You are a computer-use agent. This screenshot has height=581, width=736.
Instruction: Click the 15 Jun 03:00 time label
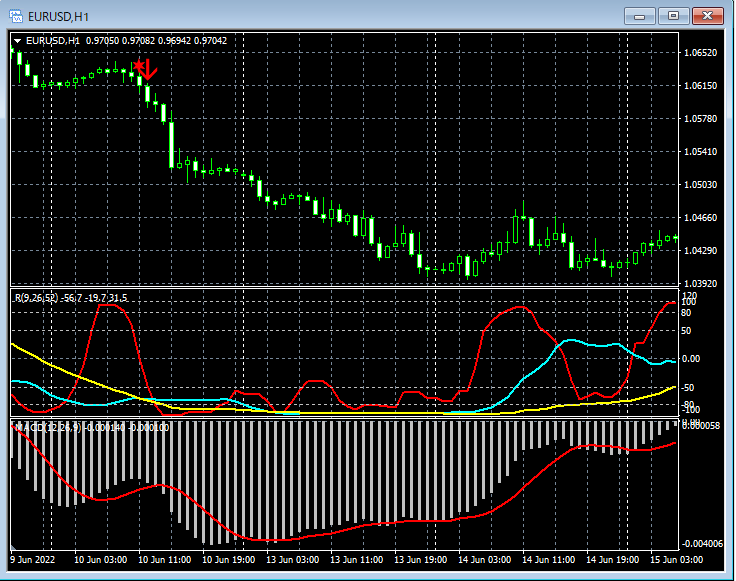[676, 559]
